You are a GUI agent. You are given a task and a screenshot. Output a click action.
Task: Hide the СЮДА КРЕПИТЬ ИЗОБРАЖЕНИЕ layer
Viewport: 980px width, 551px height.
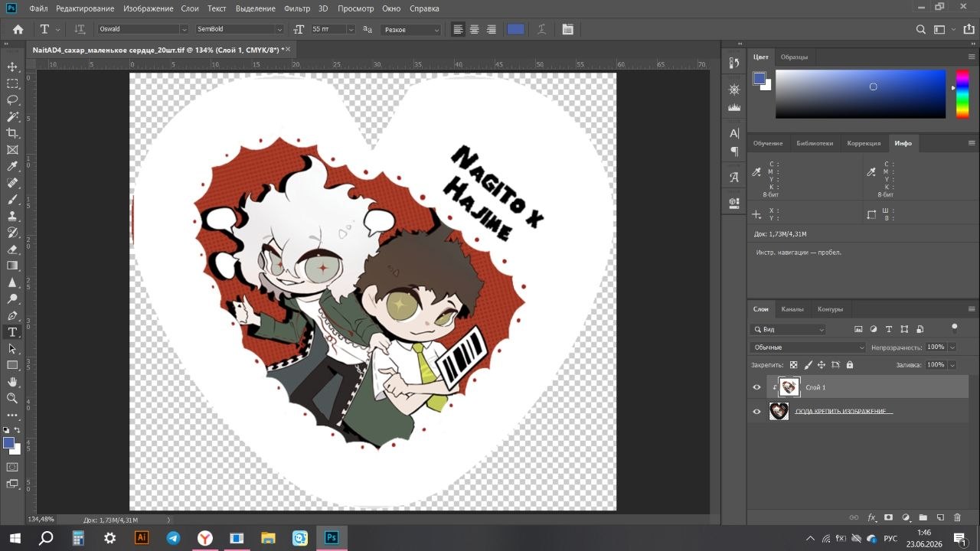tap(757, 412)
